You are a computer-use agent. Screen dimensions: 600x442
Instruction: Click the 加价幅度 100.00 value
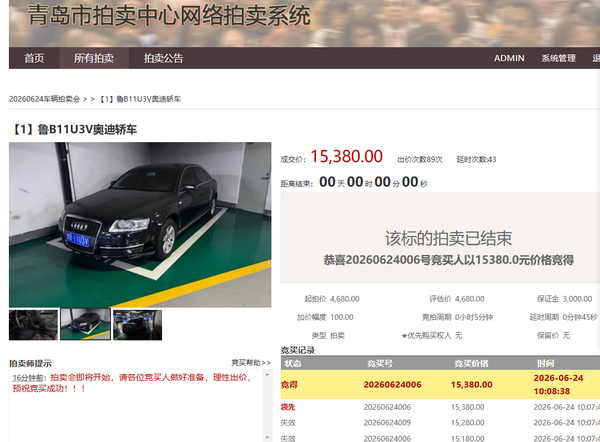point(342,317)
